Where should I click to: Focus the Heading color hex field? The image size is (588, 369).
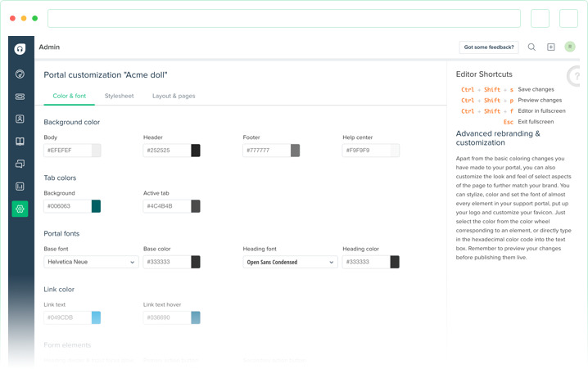pyautogui.click(x=366, y=262)
